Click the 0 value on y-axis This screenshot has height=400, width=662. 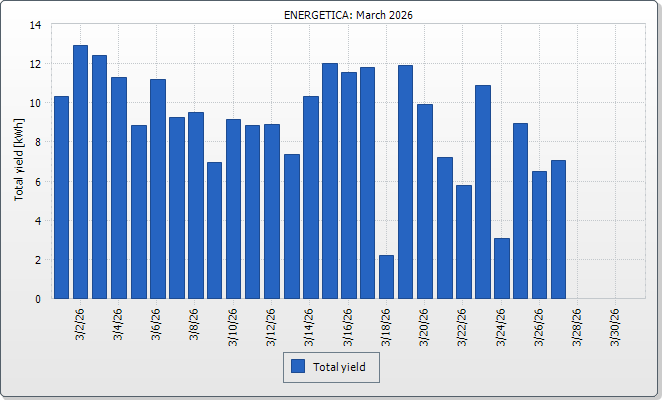pyautogui.click(x=38, y=298)
